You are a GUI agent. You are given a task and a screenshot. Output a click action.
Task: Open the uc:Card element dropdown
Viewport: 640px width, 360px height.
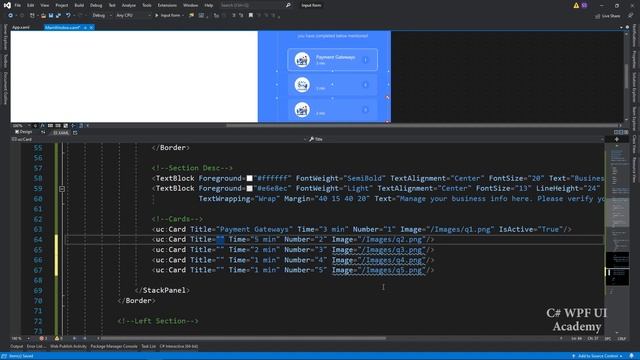[x=159, y=139]
